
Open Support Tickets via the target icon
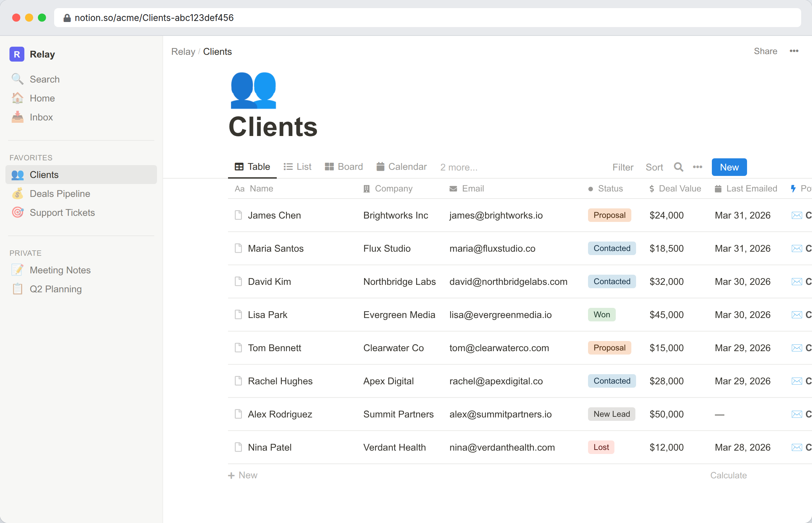pyautogui.click(x=17, y=212)
